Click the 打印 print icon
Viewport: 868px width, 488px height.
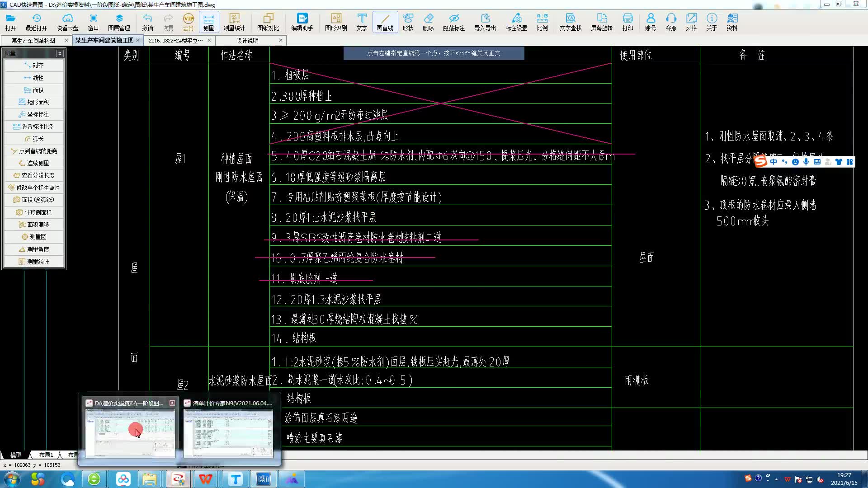(627, 21)
